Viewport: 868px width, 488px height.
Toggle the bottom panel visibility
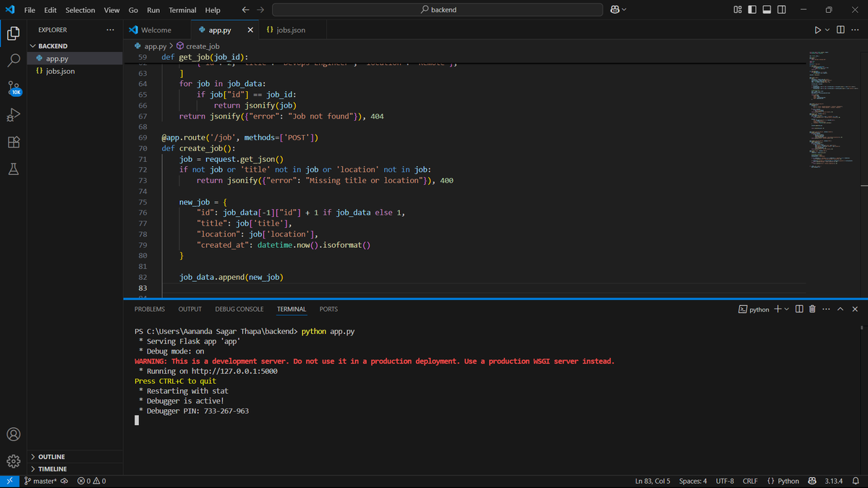click(767, 10)
